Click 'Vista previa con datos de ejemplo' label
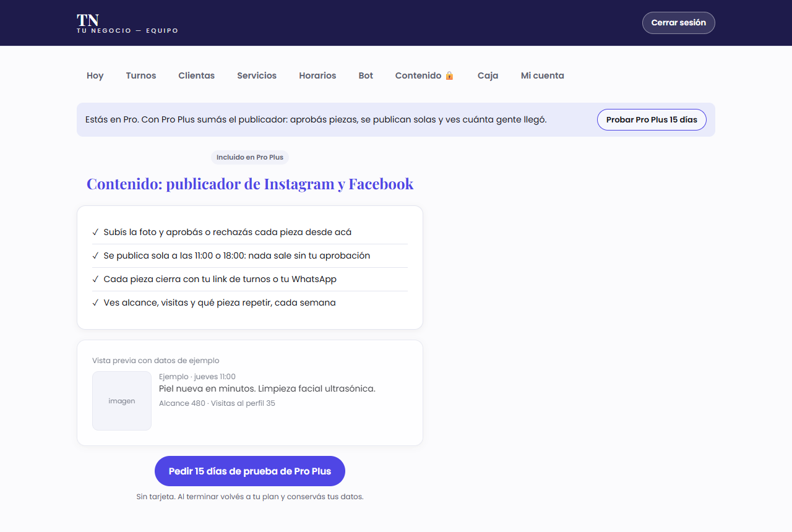This screenshot has height=532, width=792. [156, 361]
